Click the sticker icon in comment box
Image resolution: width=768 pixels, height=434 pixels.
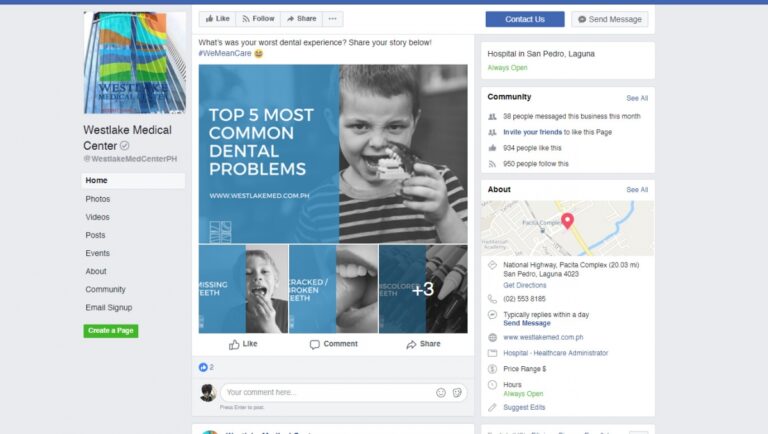pos(457,393)
